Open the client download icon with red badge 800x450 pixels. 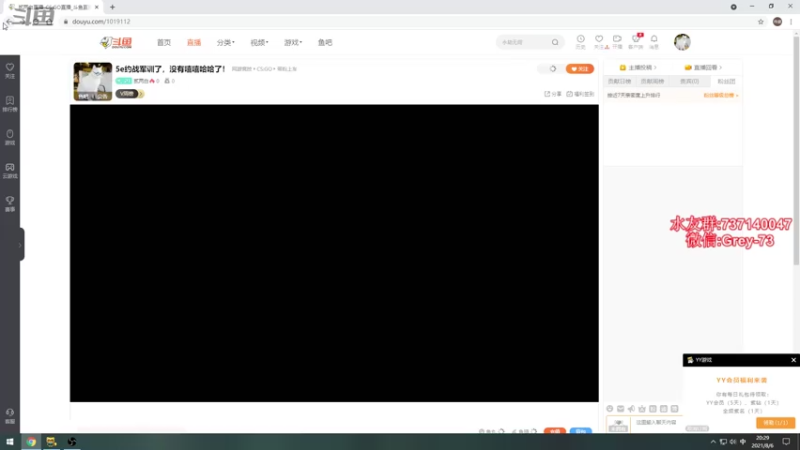point(636,41)
